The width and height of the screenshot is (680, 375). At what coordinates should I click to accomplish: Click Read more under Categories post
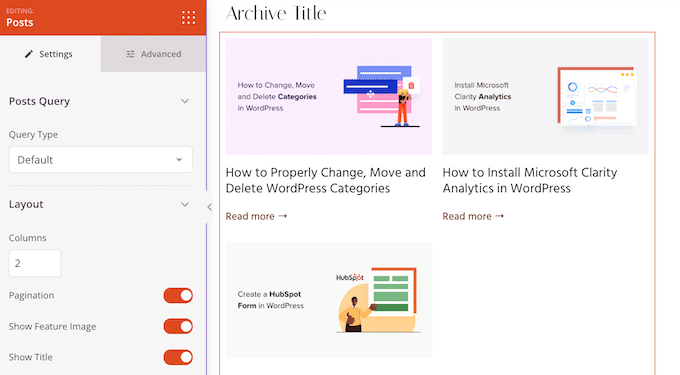256,216
